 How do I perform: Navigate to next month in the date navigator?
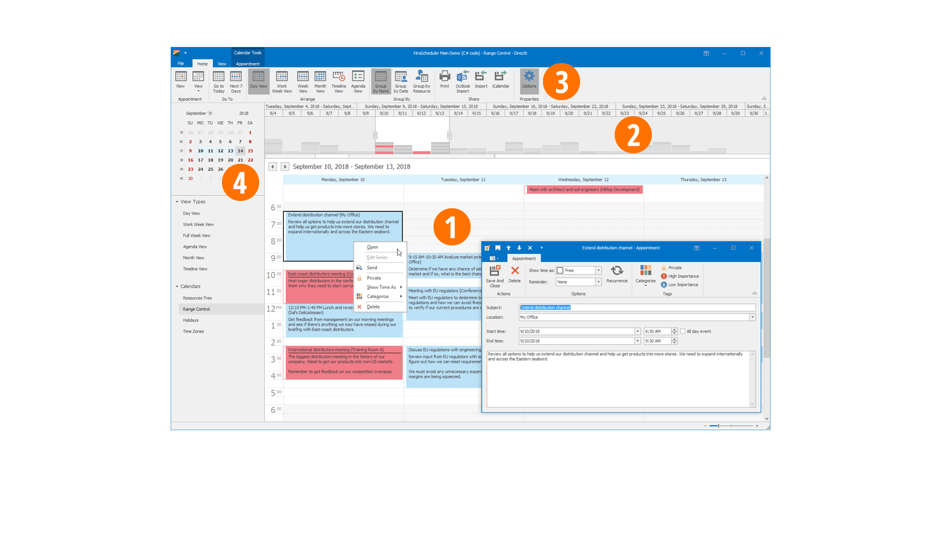click(210, 113)
